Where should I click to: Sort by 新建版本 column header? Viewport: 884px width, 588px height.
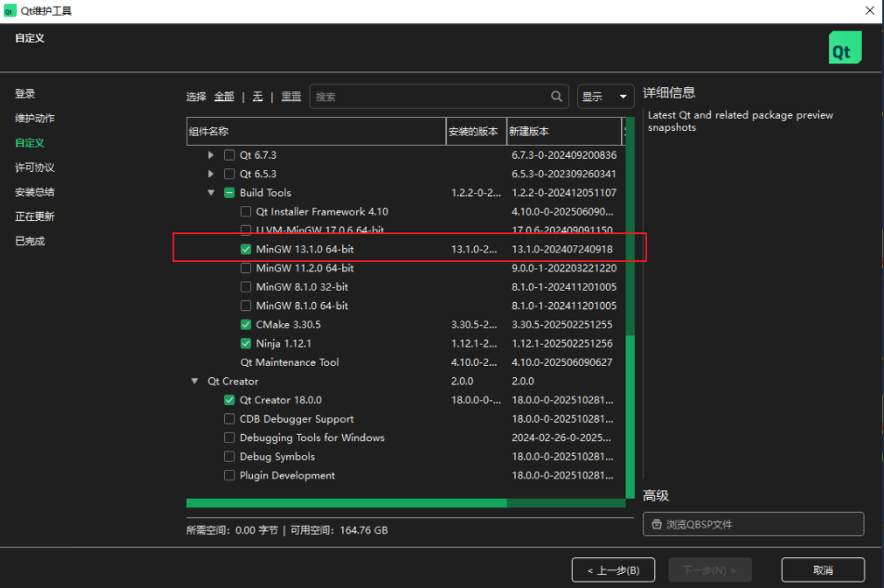(x=564, y=131)
